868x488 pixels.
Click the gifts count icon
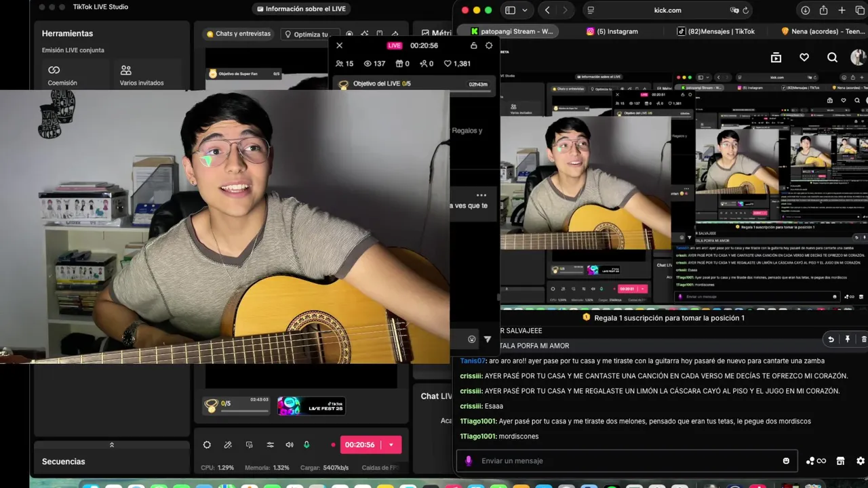click(403, 64)
